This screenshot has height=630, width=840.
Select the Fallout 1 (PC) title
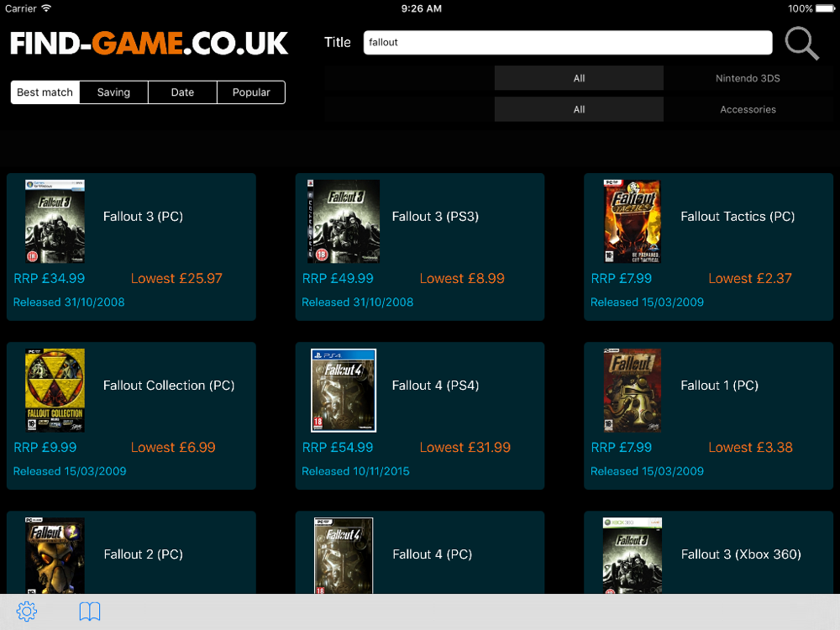(720, 386)
